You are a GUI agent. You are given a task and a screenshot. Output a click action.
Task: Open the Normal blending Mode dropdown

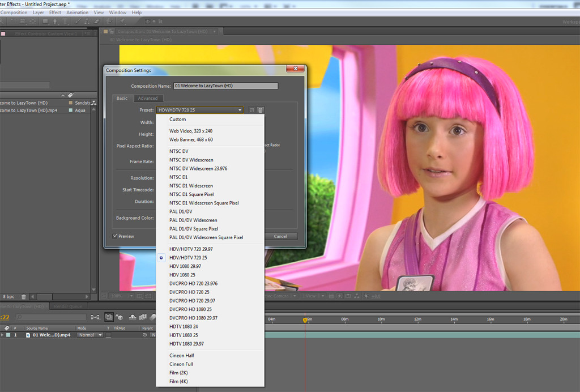90,335
